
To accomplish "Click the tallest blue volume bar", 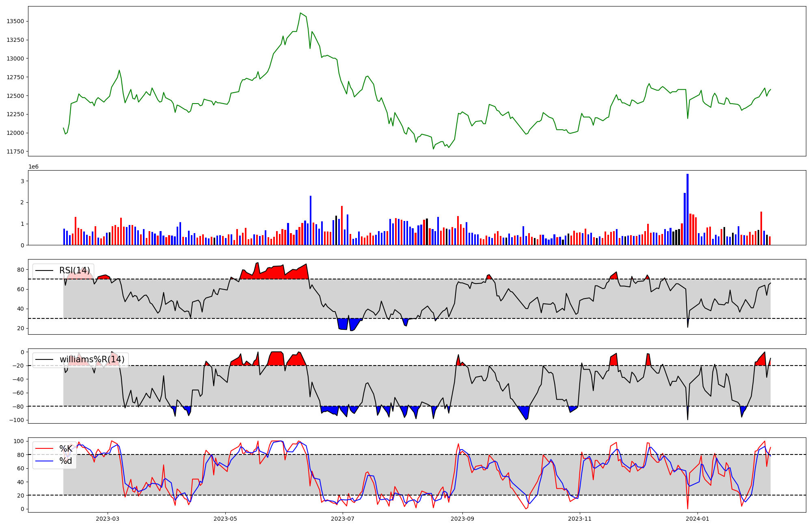I will (687, 209).
